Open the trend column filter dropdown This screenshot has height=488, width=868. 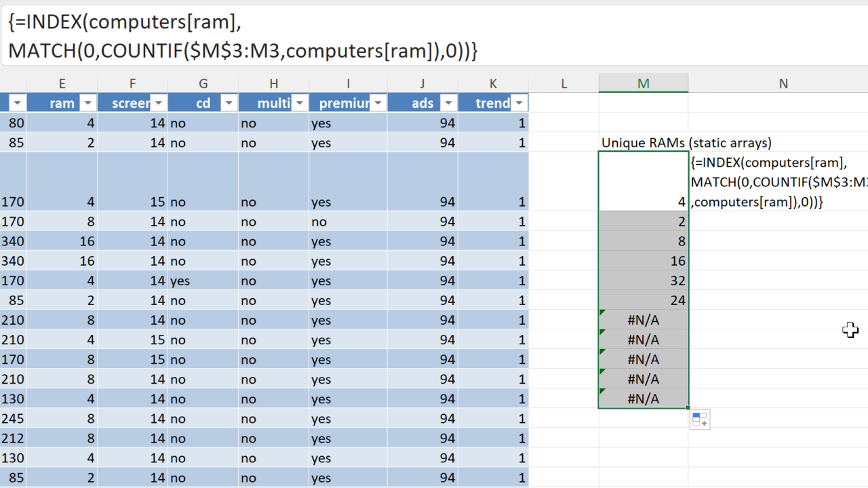coord(519,103)
